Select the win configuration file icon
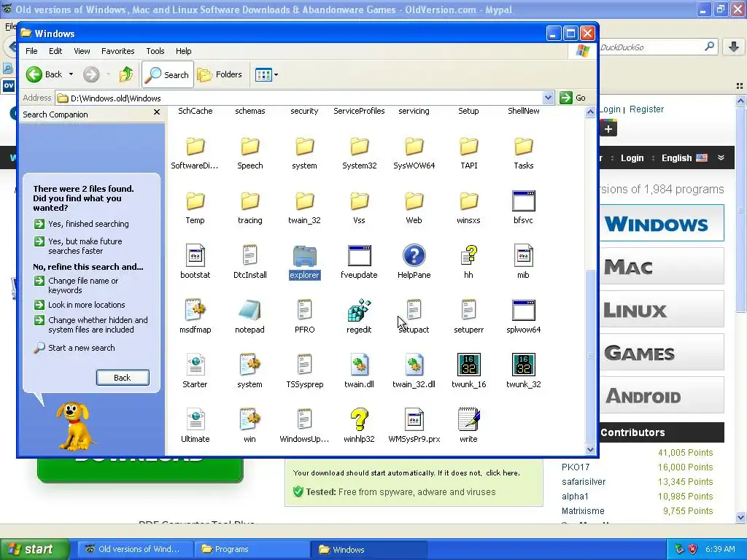 pyautogui.click(x=249, y=420)
